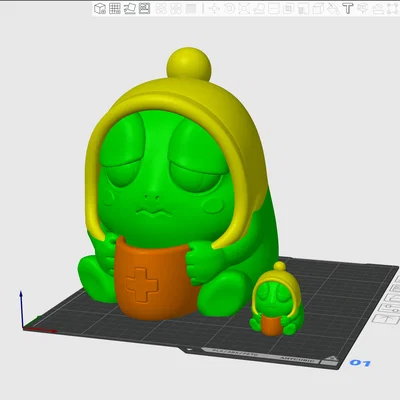Viewport: 400px width, 400px height.
Task: Select the Lay on face tool
Action: click(259, 9)
